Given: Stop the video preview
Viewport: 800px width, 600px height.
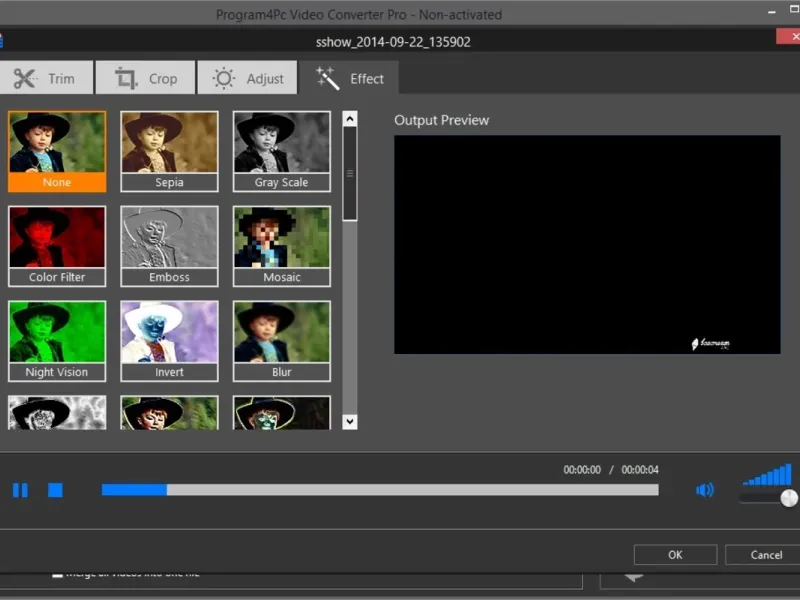Looking at the screenshot, I should click(56, 490).
